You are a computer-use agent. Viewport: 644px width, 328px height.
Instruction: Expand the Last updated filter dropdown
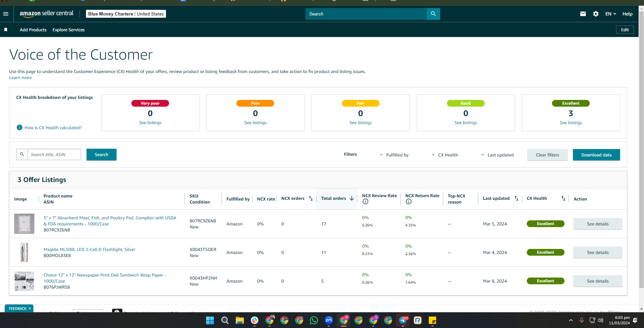click(x=497, y=155)
